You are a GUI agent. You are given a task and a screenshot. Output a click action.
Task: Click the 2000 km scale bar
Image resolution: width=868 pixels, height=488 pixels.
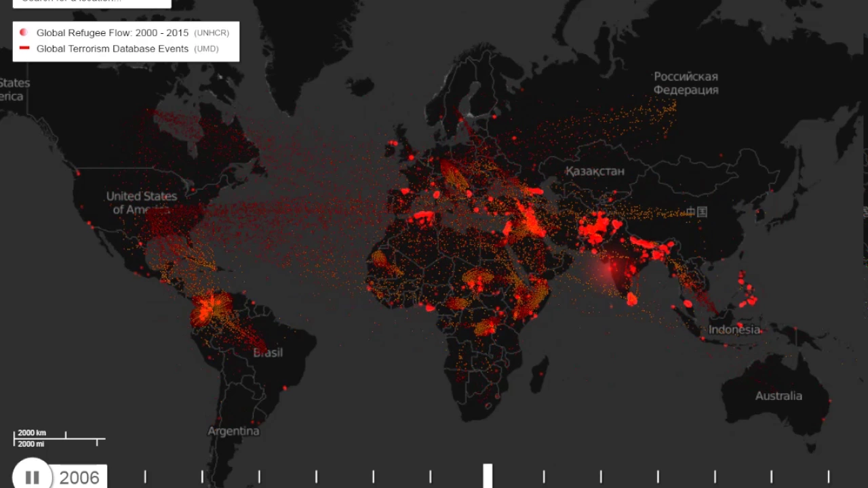[x=40, y=433]
